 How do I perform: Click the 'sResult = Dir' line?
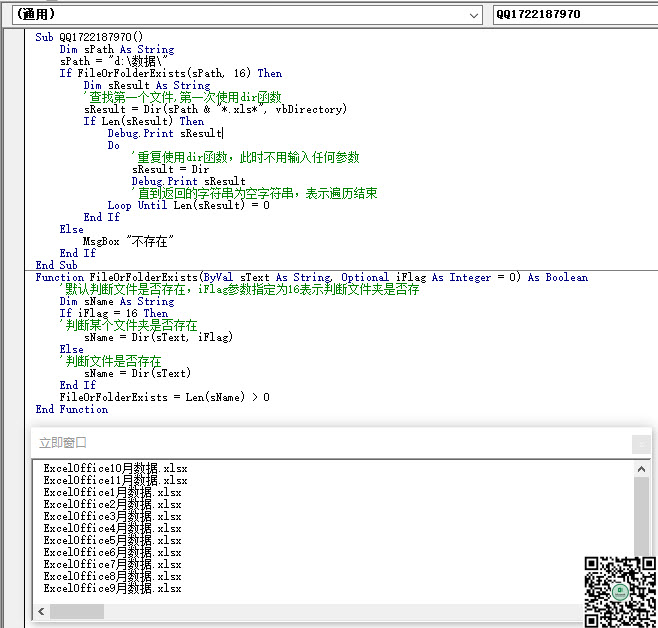[170, 169]
